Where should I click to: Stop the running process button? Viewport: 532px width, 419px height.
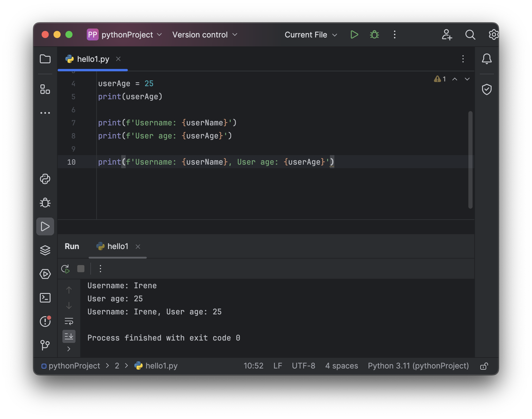tap(81, 269)
